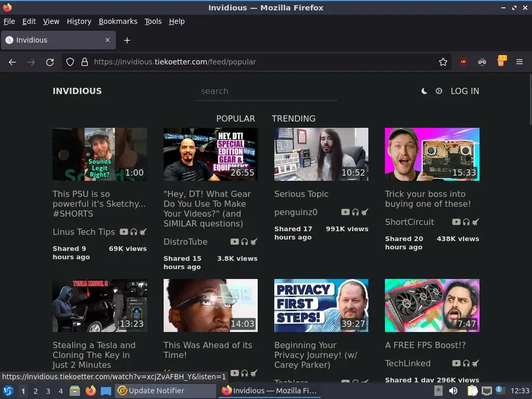Click the spectacles extension icon in toolbar
The image size is (532, 399).
pyautogui.click(x=482, y=62)
